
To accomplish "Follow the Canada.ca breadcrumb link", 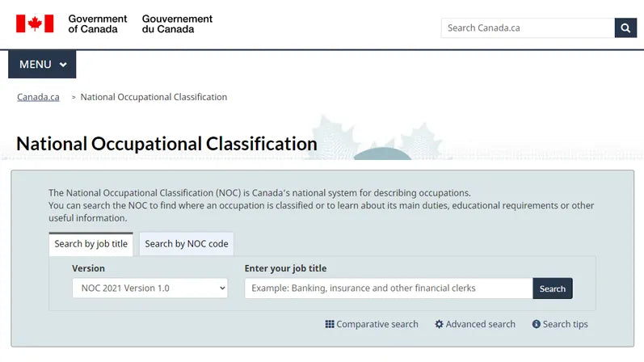I will pos(38,97).
